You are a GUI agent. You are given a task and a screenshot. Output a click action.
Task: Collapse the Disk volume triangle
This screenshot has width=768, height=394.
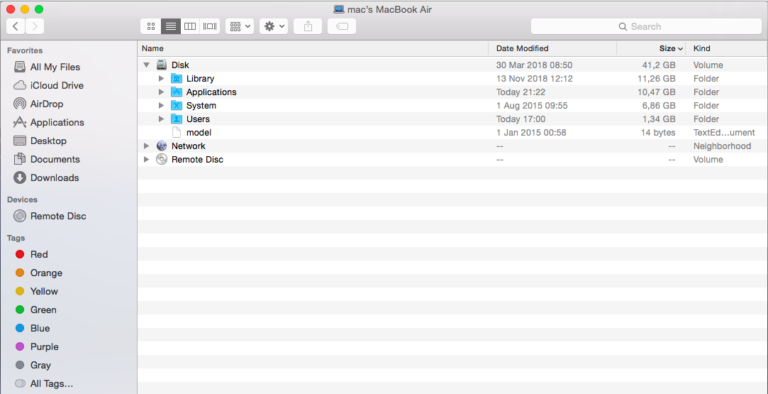coord(146,65)
